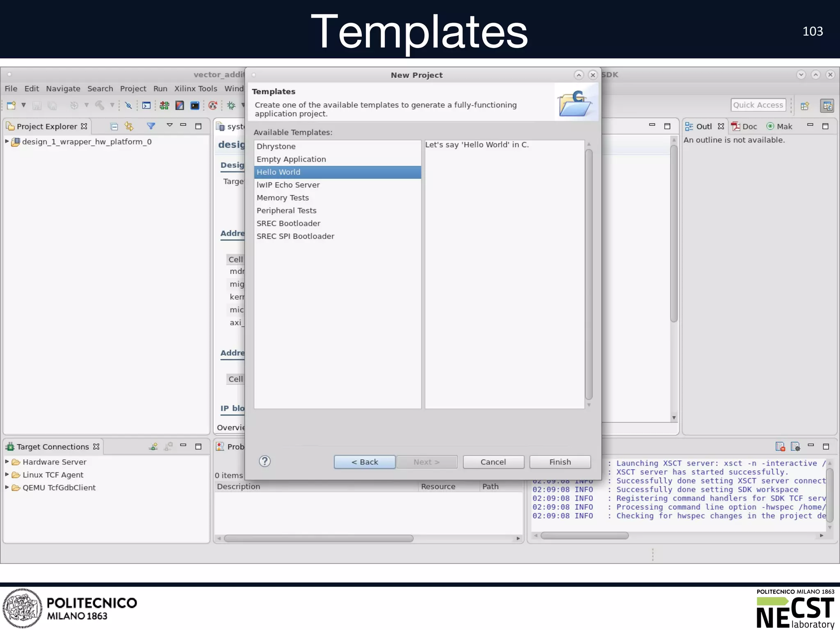Select the SREC Bootloader template

point(338,224)
